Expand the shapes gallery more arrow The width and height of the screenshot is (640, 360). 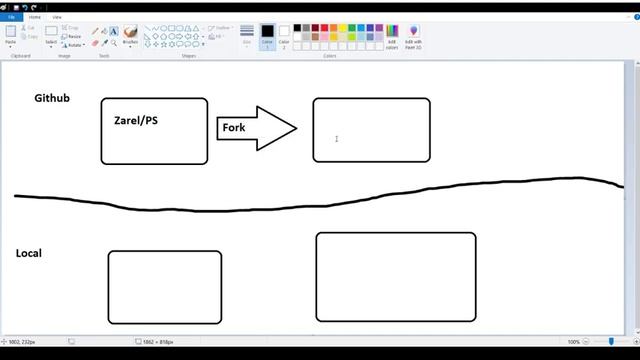point(203,44)
